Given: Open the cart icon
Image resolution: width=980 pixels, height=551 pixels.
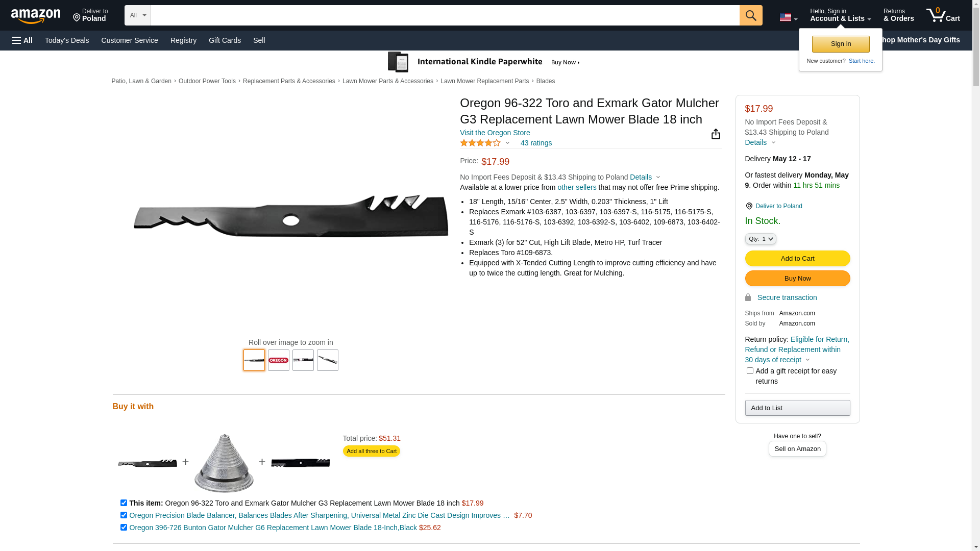Looking at the screenshot, I should (943, 15).
